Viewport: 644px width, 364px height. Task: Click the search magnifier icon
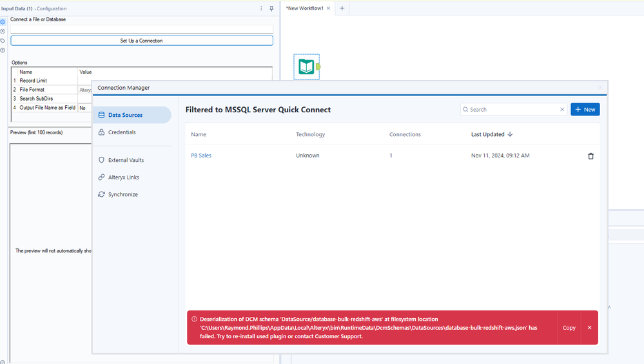(x=465, y=110)
